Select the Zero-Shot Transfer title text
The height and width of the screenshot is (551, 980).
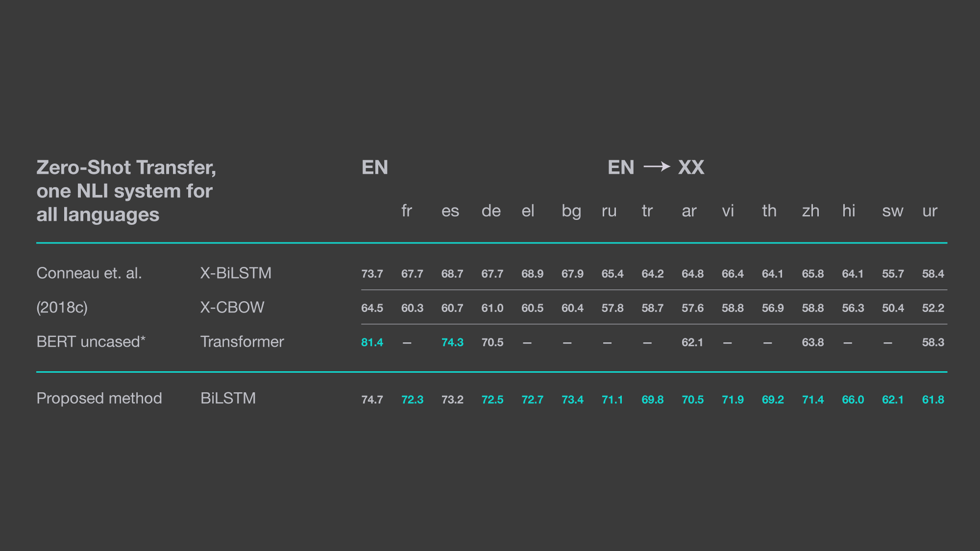coord(126,191)
